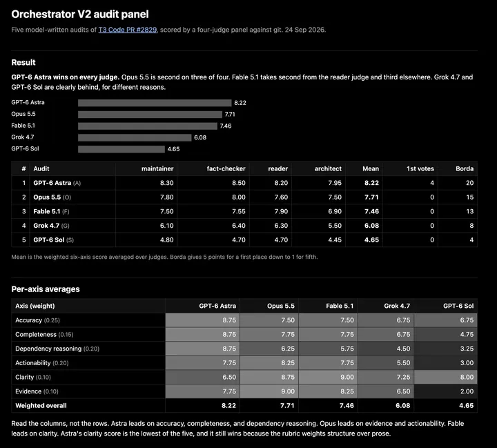Click the Dependency reasoning (0.20) row label
The height and width of the screenshot is (448, 497).
pyautogui.click(x=57, y=349)
